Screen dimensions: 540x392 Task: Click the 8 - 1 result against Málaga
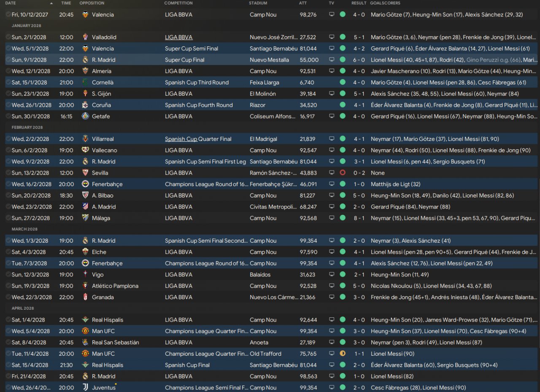tap(359, 218)
